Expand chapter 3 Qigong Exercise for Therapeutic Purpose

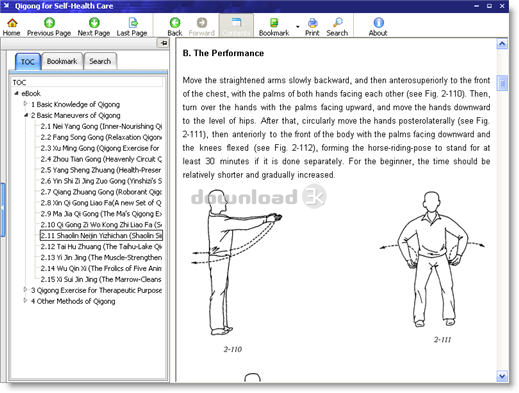[x=26, y=290]
